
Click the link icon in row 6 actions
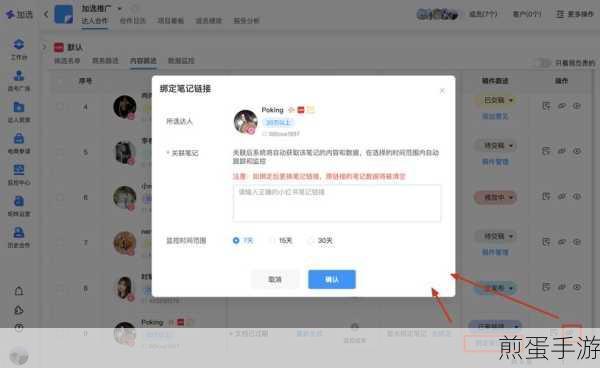tap(562, 196)
